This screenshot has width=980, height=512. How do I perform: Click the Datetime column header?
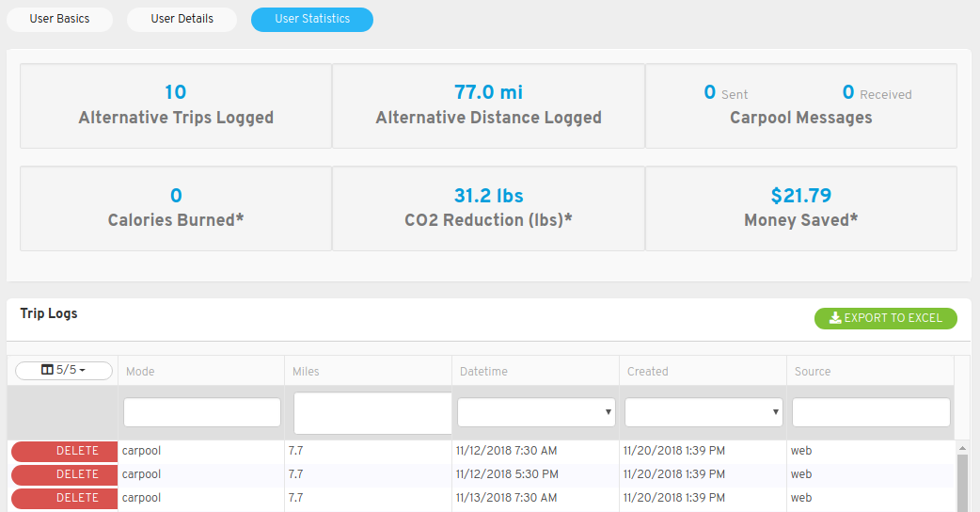tap(536, 372)
